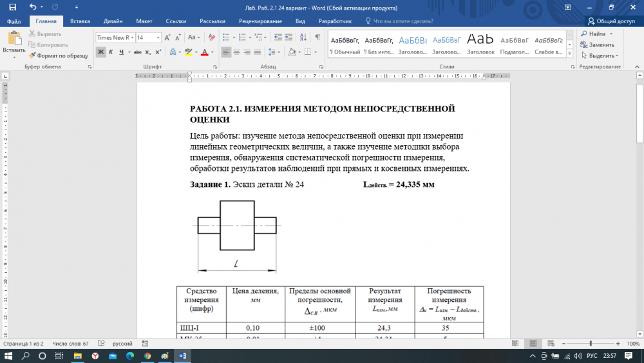This screenshot has height=363, width=644.
Task: Expand the styles gallery
Action: pos(570,54)
